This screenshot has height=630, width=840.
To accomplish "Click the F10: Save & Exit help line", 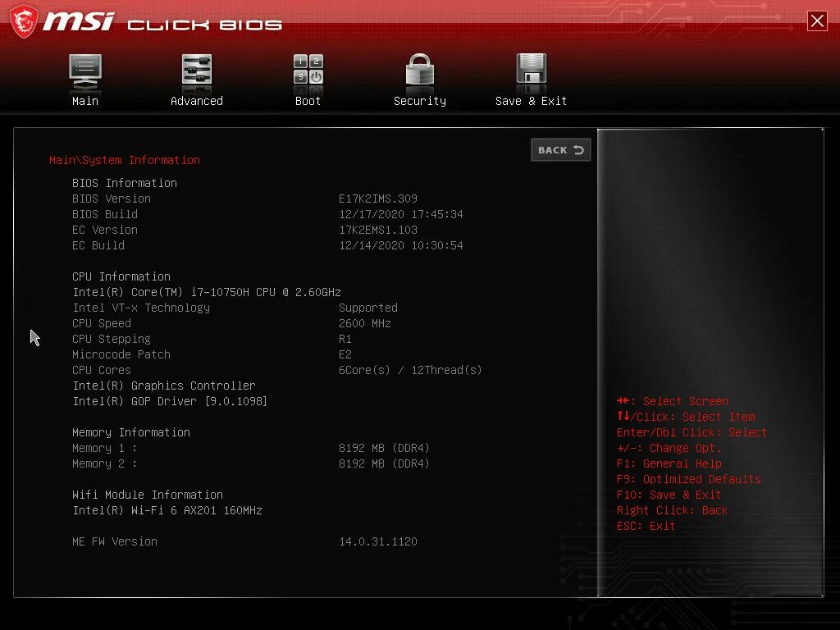I will click(x=669, y=495).
